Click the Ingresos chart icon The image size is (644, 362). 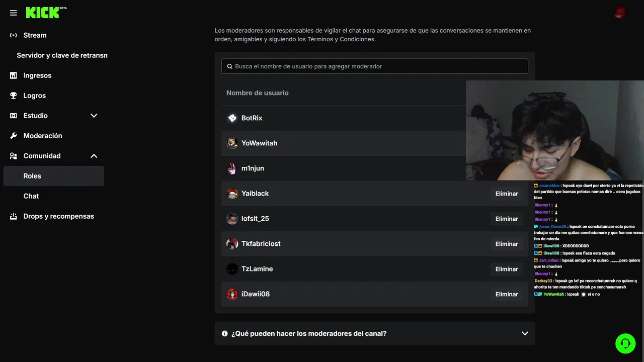[x=14, y=75]
